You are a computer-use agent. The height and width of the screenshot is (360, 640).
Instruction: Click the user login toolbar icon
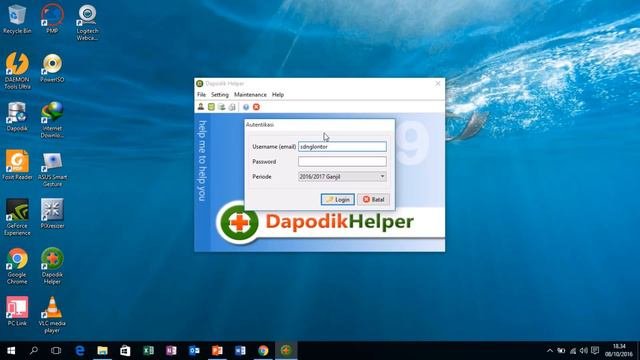coord(201,107)
